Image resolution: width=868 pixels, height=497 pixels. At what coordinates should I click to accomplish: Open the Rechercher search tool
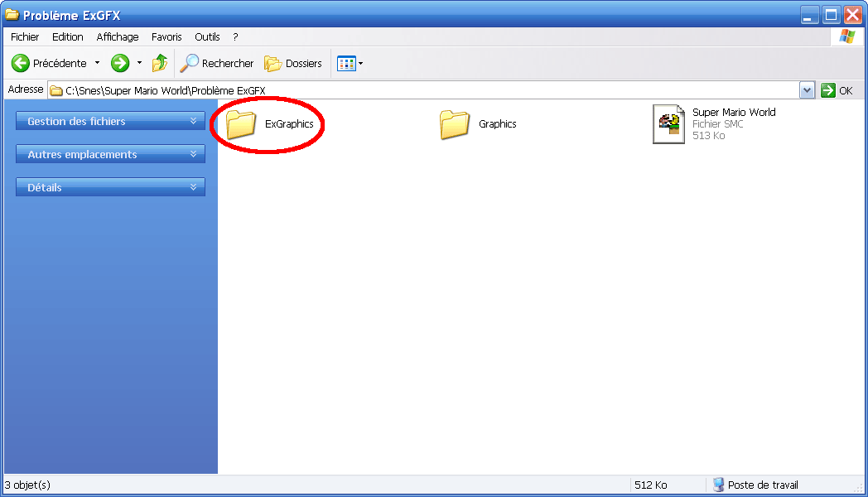216,63
